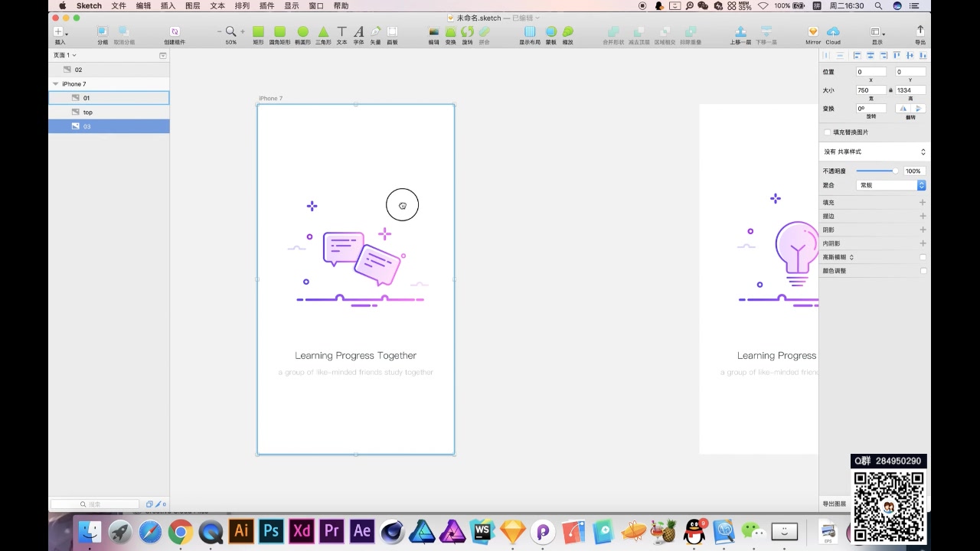
Task: Open the 图层 Layer menu
Action: click(192, 5)
